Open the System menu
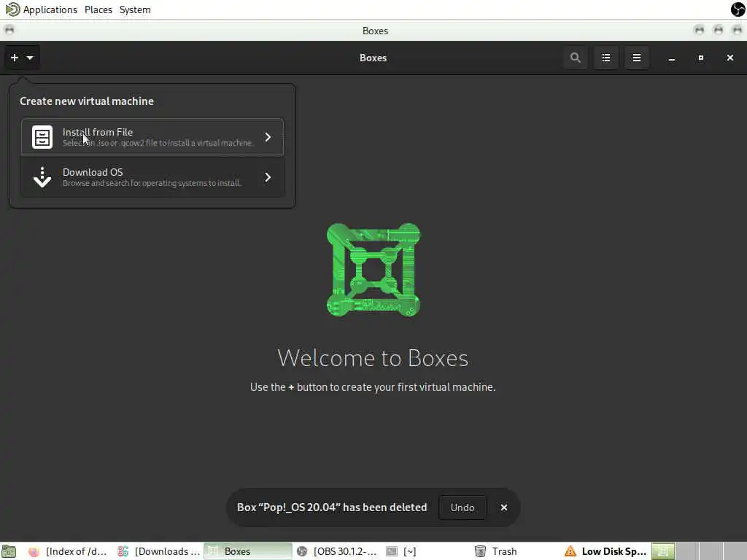 (135, 9)
